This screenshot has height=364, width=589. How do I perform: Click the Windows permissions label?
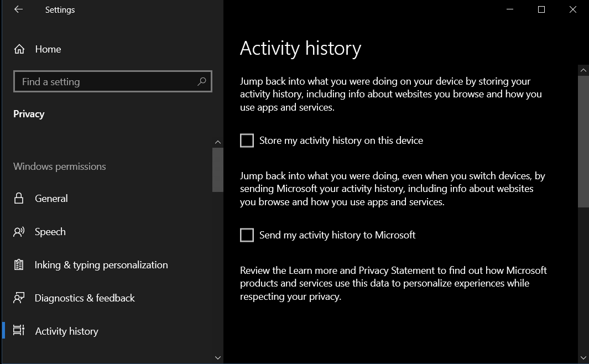point(59,167)
